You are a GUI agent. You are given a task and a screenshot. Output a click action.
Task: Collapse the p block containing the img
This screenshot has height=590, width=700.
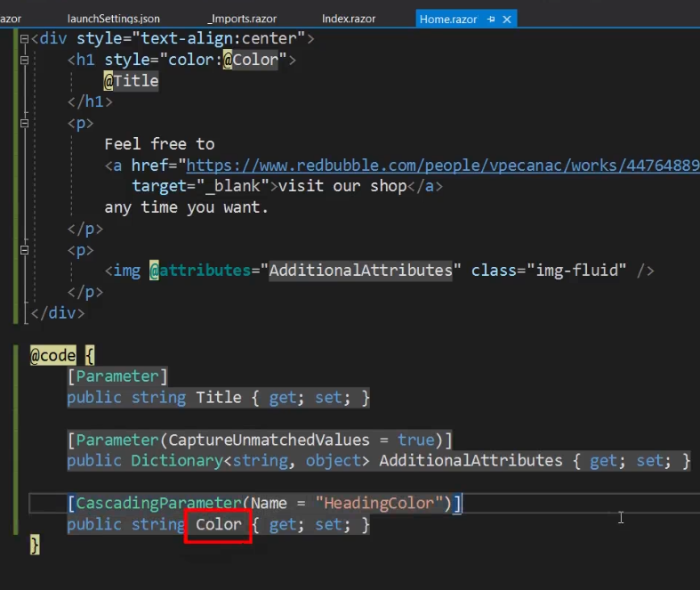coord(25,250)
